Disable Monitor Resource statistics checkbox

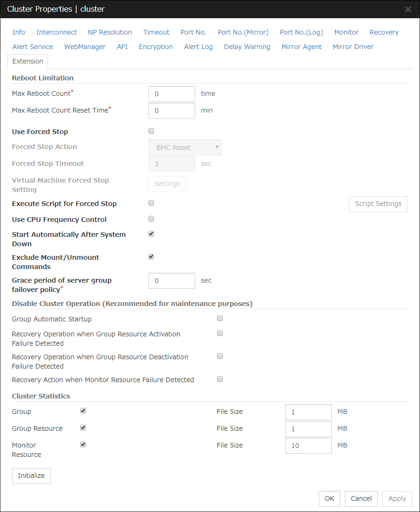(x=83, y=445)
